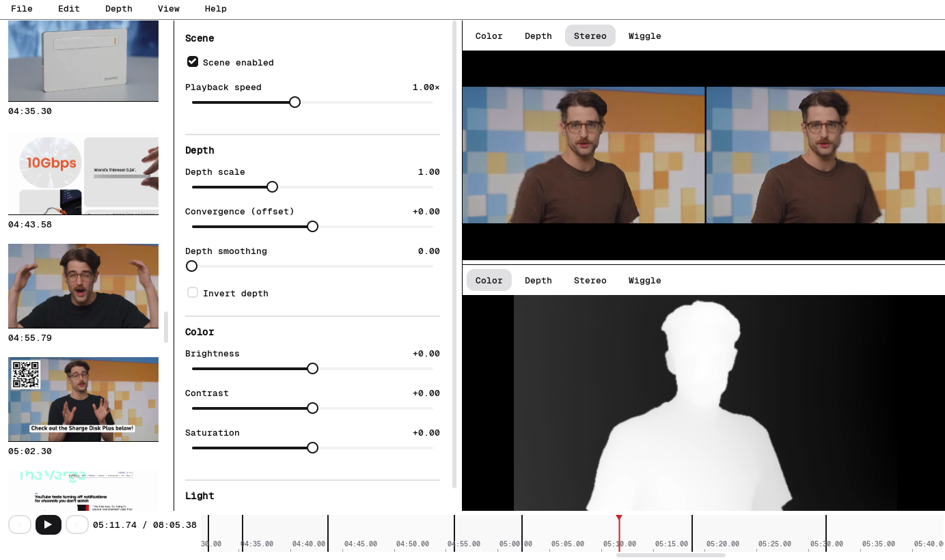Screen dimensions: 945x560
Task: Click the Convergence (offset) slider handle
Action: click(x=312, y=226)
